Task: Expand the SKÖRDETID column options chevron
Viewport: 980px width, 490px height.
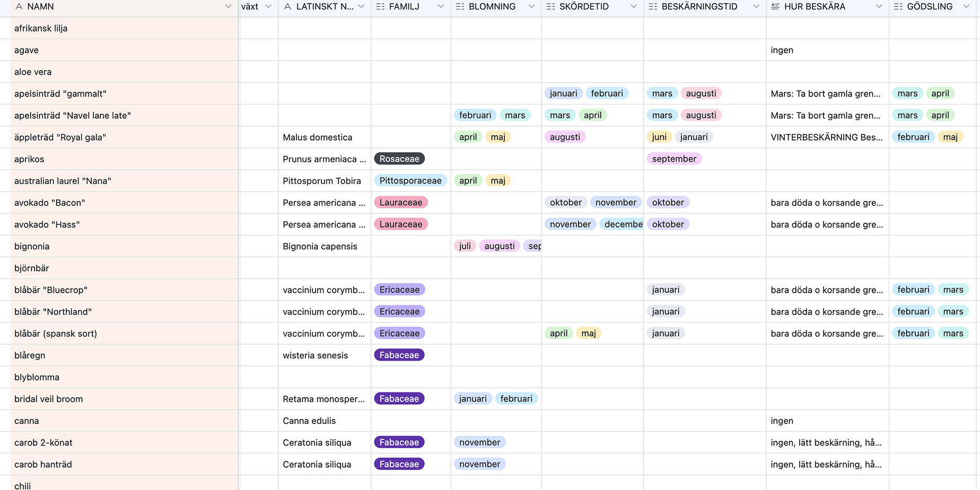Action: [x=634, y=6]
